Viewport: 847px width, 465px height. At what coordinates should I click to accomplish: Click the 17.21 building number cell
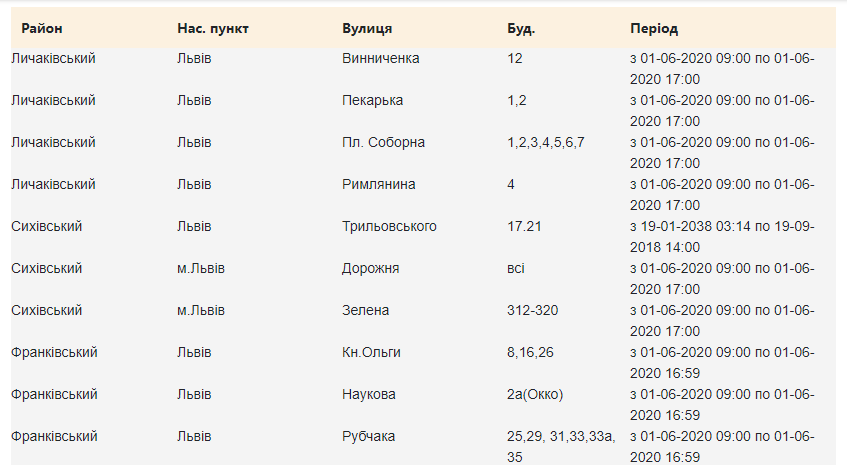coord(524,227)
